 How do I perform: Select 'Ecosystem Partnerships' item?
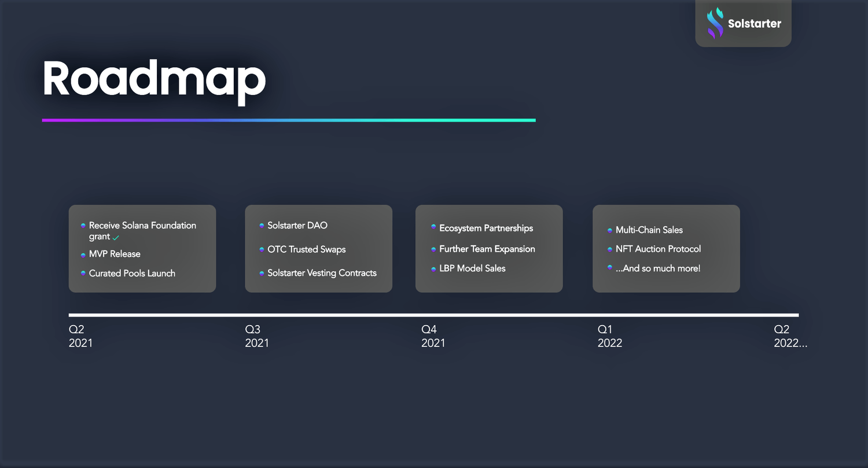tap(486, 228)
